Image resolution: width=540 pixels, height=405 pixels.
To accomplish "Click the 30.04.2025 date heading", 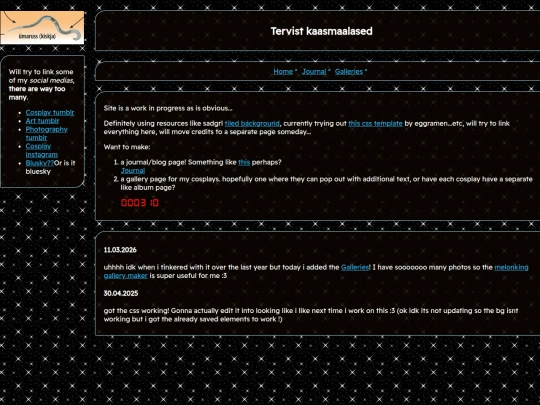I will (x=121, y=293).
